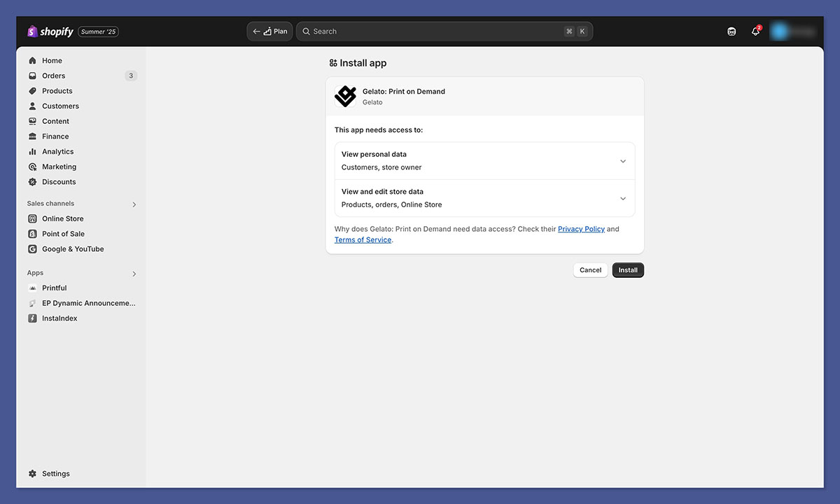Click the EP Dynamic Announcement app icon
Image resolution: width=840 pixels, height=504 pixels.
(x=32, y=303)
